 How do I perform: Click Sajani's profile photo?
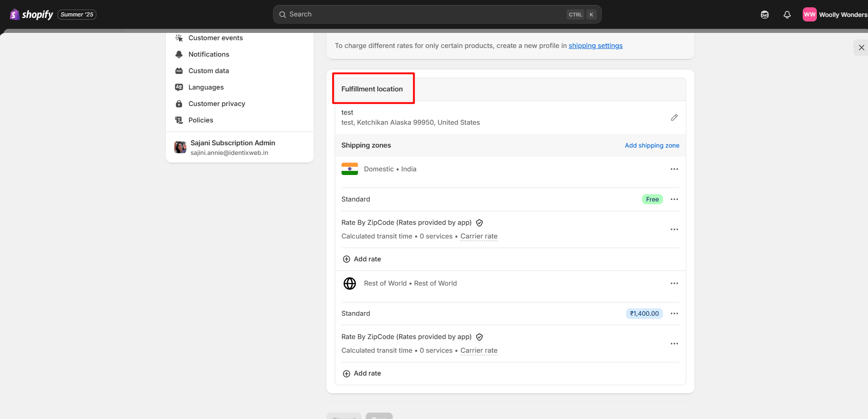[x=180, y=147]
